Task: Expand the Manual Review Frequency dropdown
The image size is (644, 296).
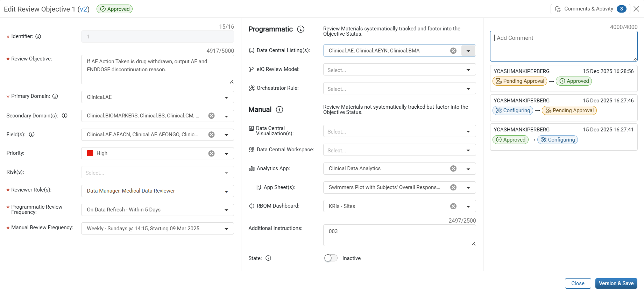Action: click(x=226, y=229)
